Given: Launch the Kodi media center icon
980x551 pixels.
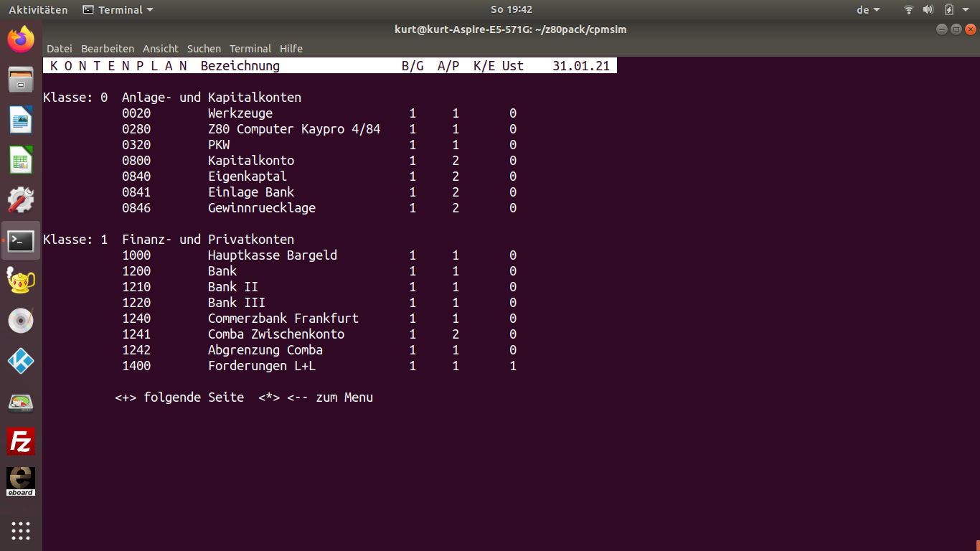Looking at the screenshot, I should tap(21, 361).
